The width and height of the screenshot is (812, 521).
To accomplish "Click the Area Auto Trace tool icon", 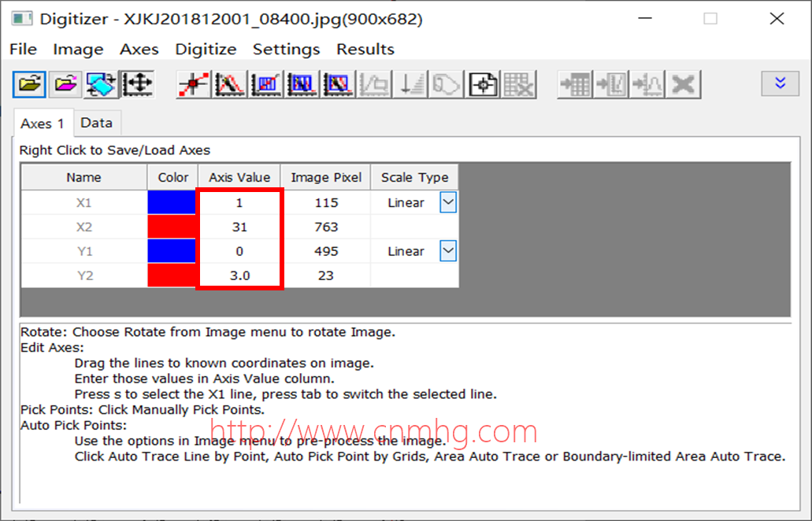I will 302,83.
